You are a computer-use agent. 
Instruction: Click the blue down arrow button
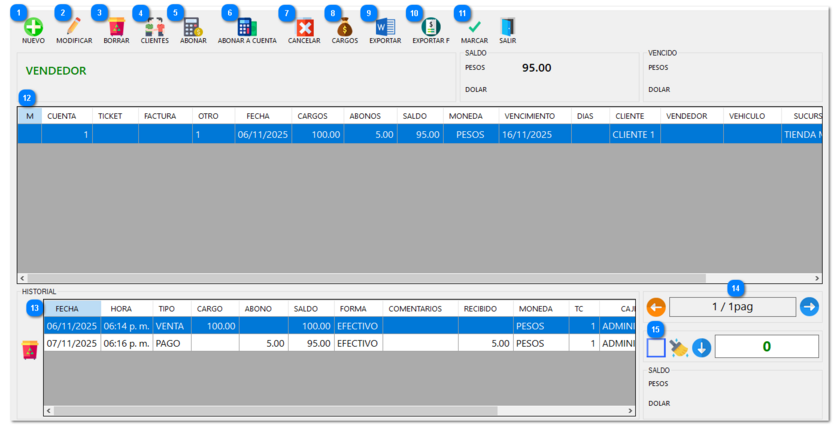pyautogui.click(x=702, y=348)
